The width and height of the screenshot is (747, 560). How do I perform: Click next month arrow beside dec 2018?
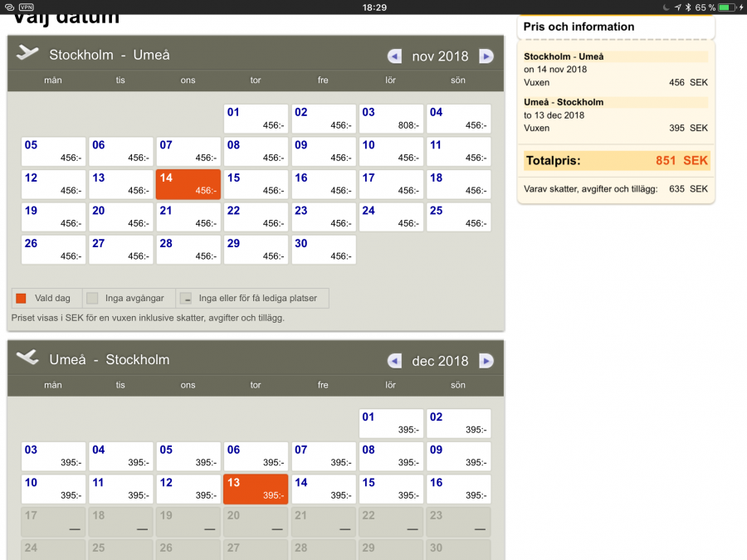tap(486, 361)
